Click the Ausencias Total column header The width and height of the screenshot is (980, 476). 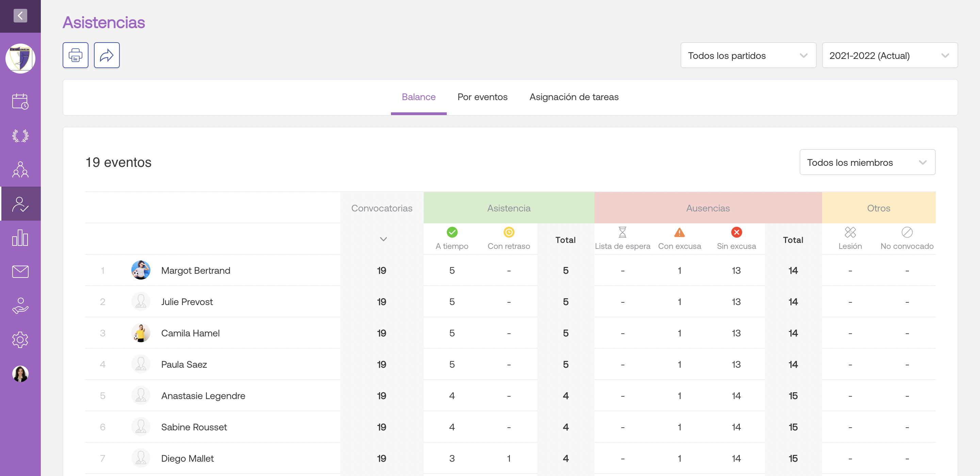pyautogui.click(x=793, y=240)
